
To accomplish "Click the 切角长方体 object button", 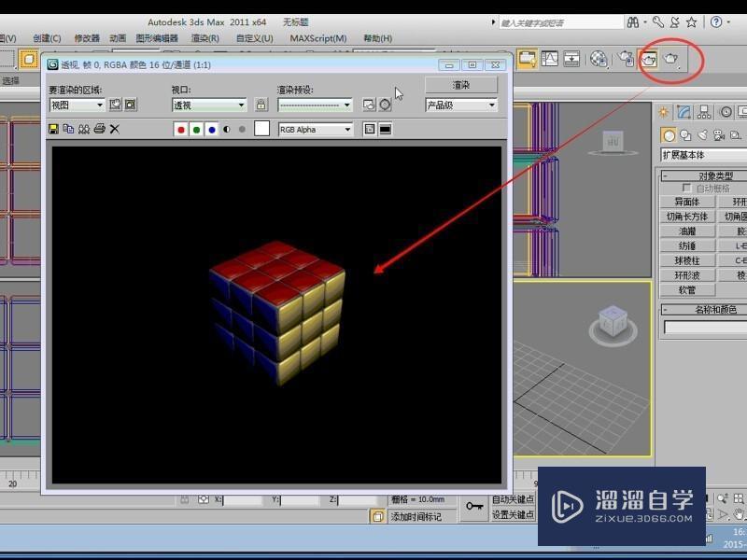I will [x=687, y=217].
